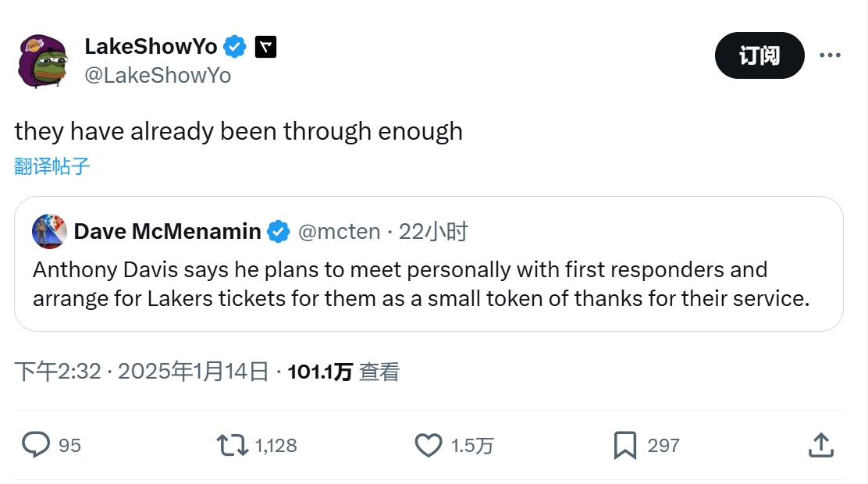This screenshot has width=868, height=484.
Task: Click the black affiliate badge icon
Action: [266, 47]
